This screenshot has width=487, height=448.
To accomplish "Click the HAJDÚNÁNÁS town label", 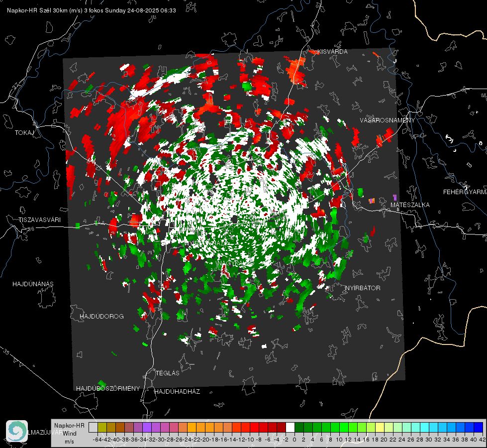I will tap(33, 284).
